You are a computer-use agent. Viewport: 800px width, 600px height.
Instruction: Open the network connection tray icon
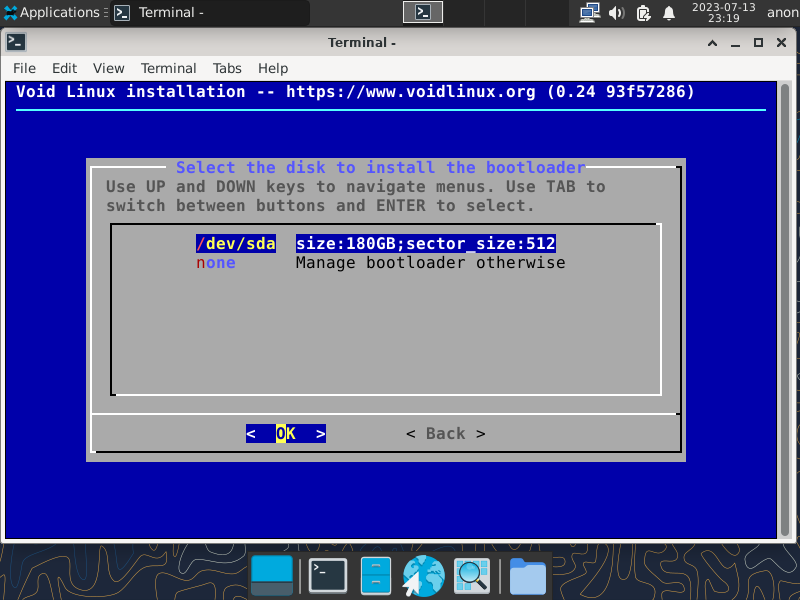tap(589, 13)
